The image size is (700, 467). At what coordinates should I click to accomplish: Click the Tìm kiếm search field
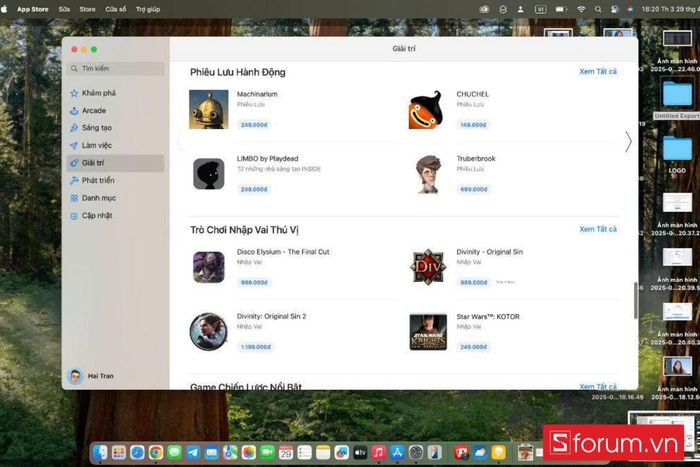tap(116, 68)
